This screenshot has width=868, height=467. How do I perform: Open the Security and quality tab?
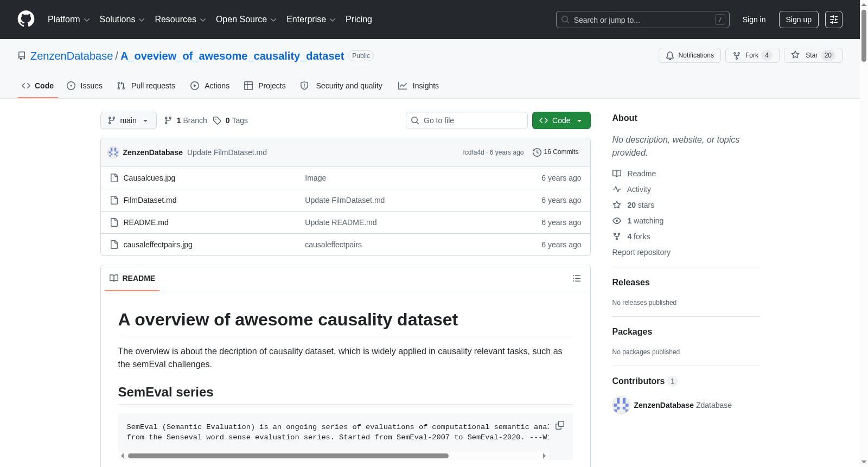pyautogui.click(x=341, y=86)
